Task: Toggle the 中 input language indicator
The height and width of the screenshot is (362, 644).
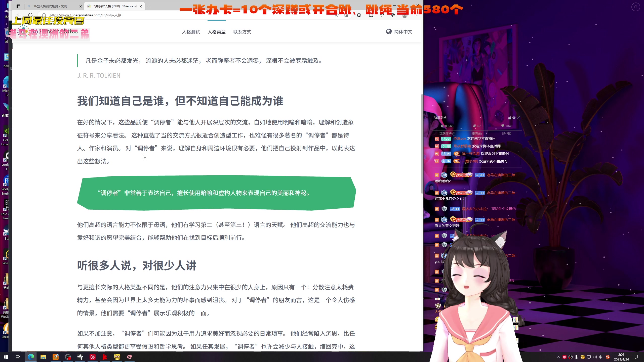Action: click(601, 357)
